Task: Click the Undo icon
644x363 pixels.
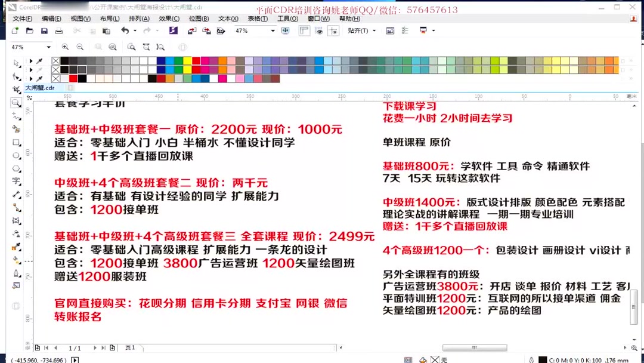Action: coord(125,31)
